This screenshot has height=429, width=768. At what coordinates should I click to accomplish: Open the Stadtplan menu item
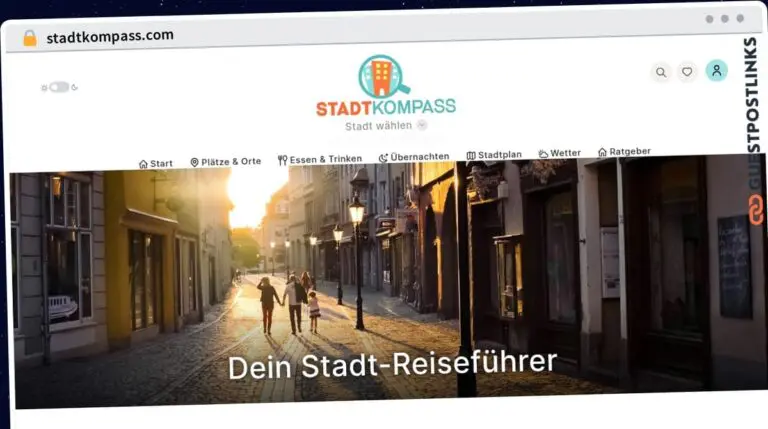(x=494, y=155)
